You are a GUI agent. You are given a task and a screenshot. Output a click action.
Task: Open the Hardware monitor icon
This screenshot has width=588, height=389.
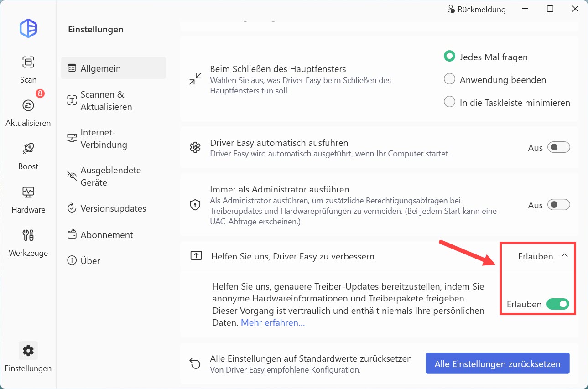tap(28, 192)
